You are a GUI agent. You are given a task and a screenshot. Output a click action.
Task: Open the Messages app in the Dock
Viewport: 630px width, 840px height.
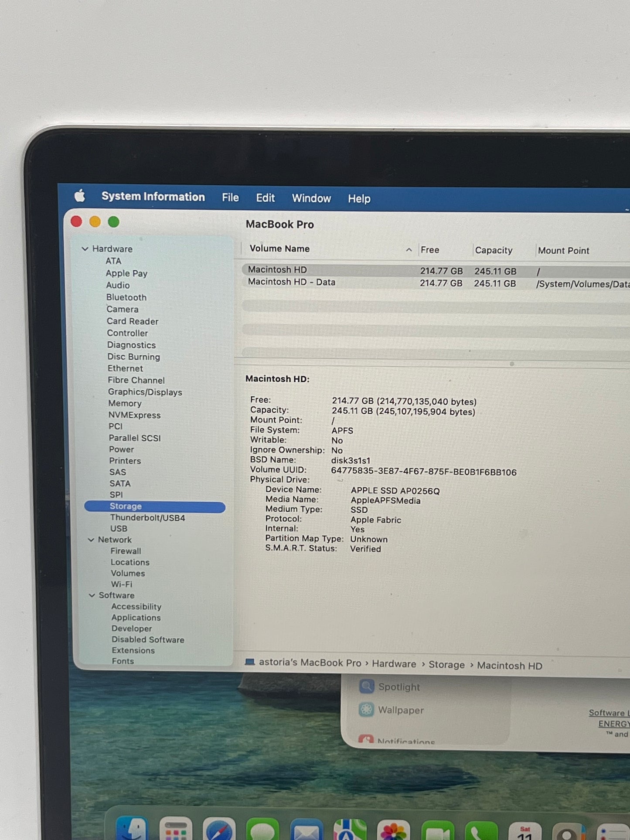point(262,830)
